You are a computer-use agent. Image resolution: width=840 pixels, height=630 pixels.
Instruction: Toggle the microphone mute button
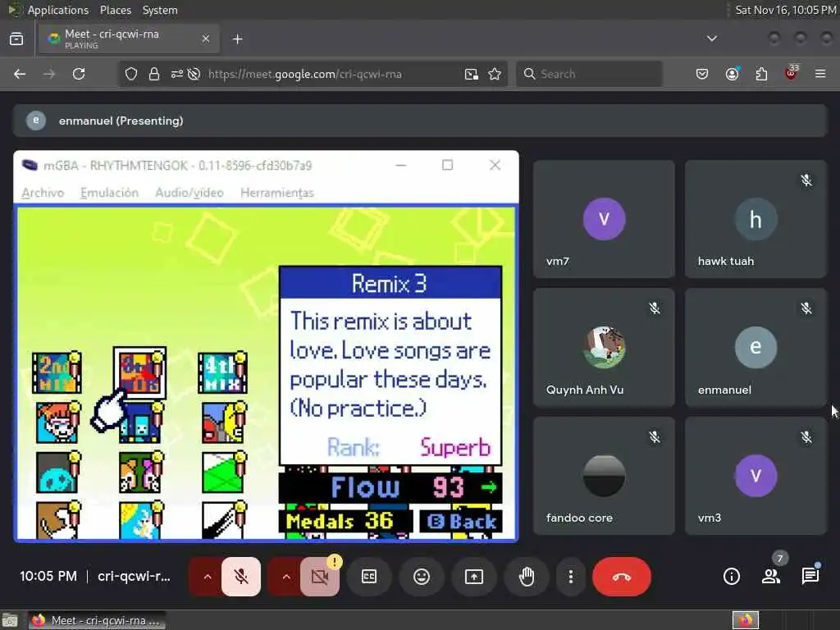click(241, 577)
